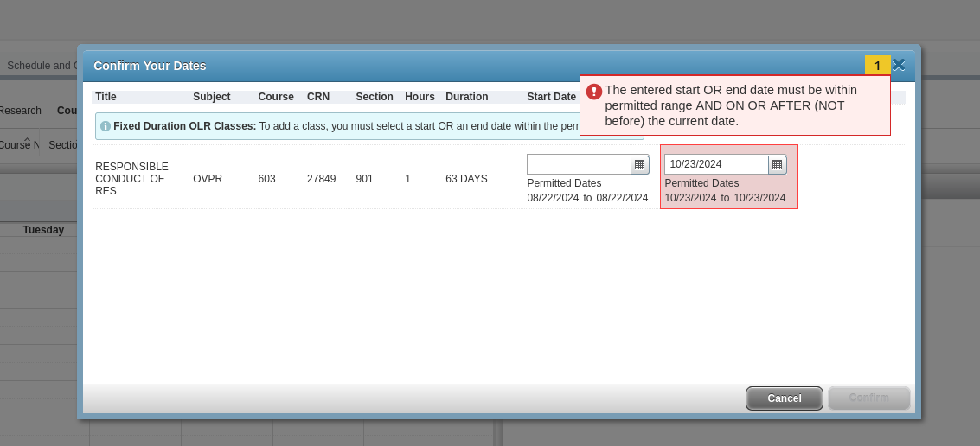Focus the empty Start Date input field

[579, 164]
